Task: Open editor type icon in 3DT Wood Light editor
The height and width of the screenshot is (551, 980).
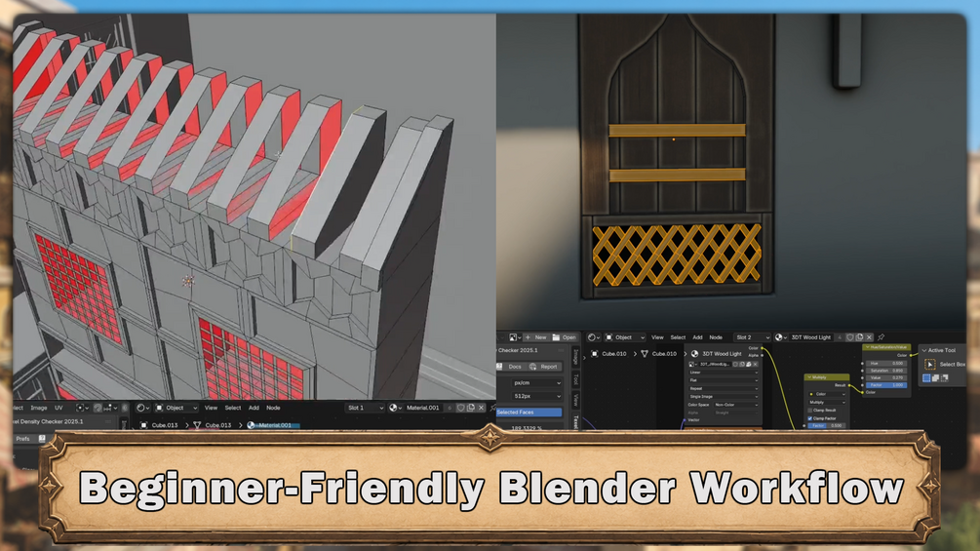Action: pyautogui.click(x=593, y=337)
